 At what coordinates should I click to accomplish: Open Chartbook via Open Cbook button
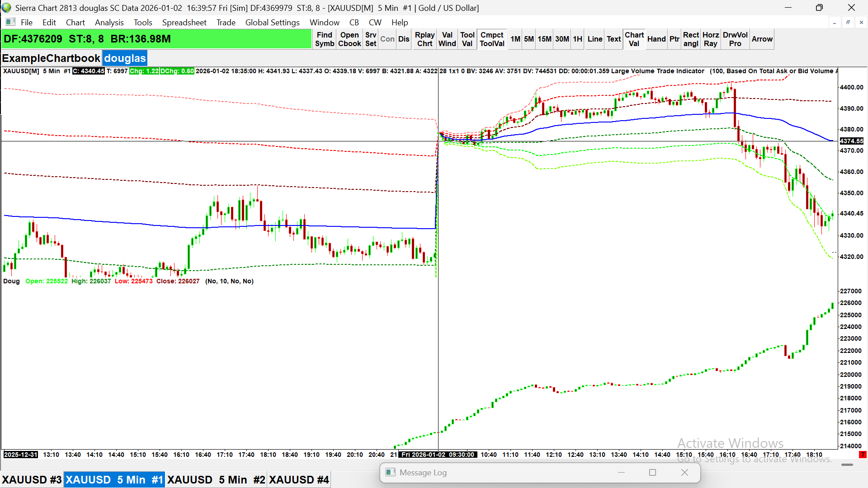(349, 39)
